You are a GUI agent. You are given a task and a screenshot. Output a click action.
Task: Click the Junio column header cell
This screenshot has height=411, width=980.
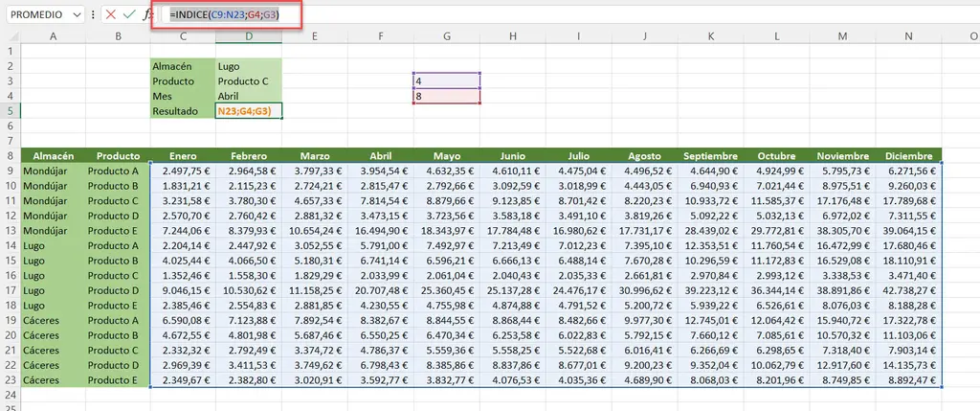click(513, 156)
